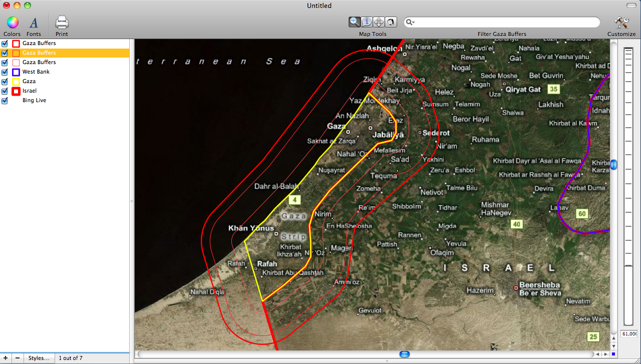Select the lasso selection map tool
The height and width of the screenshot is (364, 641).
(x=391, y=22)
